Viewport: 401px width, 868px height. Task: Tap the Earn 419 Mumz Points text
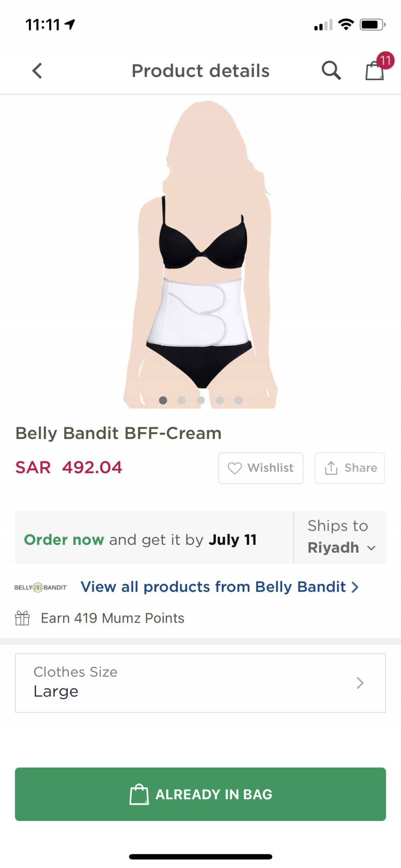click(x=113, y=618)
